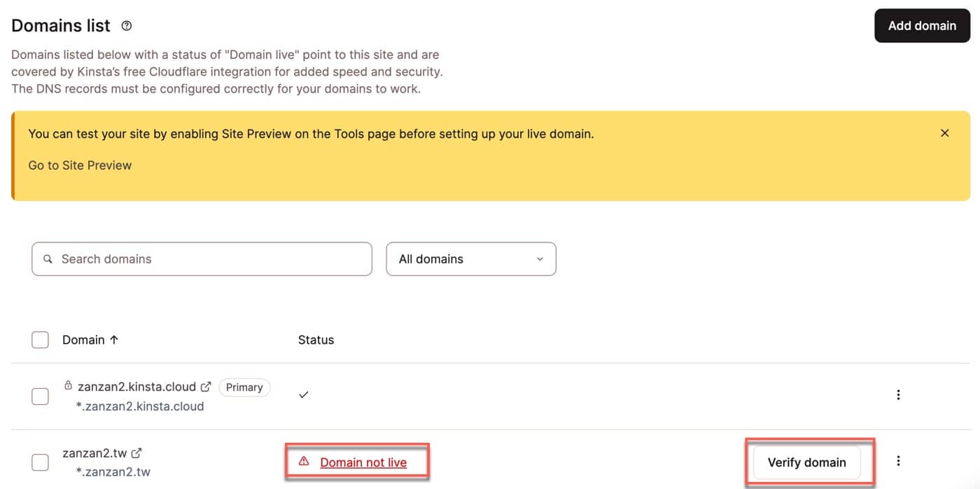Open external link icon for zanzan2.tw

(137, 453)
